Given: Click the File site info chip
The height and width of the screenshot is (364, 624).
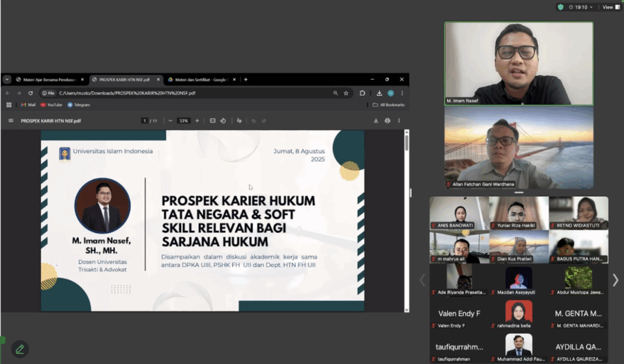Looking at the screenshot, I should click(x=48, y=93).
